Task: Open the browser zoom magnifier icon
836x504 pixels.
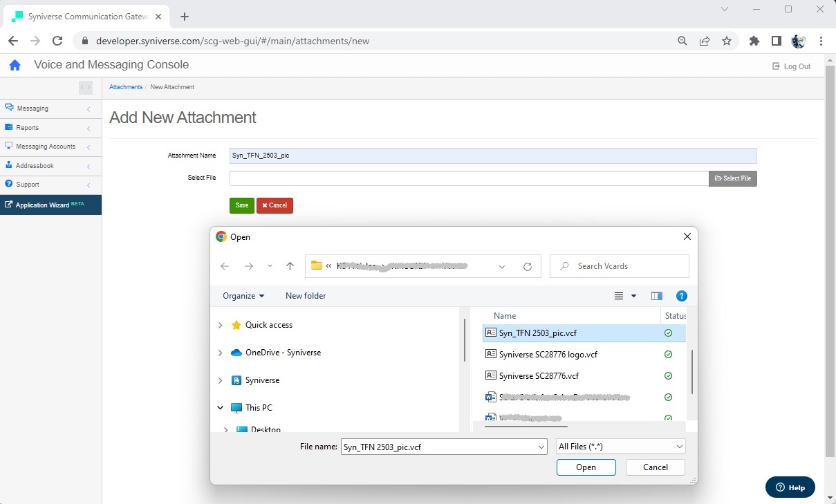Action: tap(682, 41)
